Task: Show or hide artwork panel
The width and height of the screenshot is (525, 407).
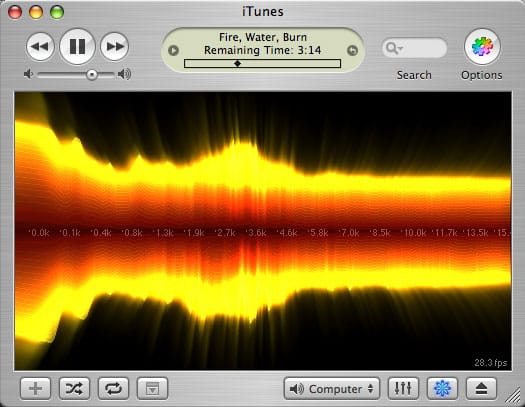Action: (x=152, y=389)
